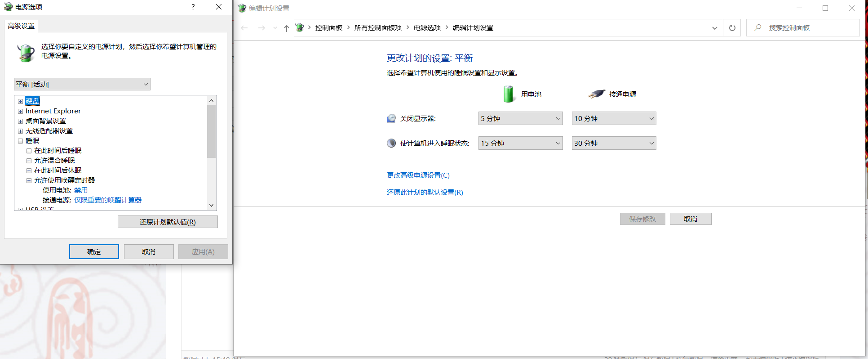Click the 还原计划默认值(R) button
868x359 pixels.
click(x=168, y=222)
